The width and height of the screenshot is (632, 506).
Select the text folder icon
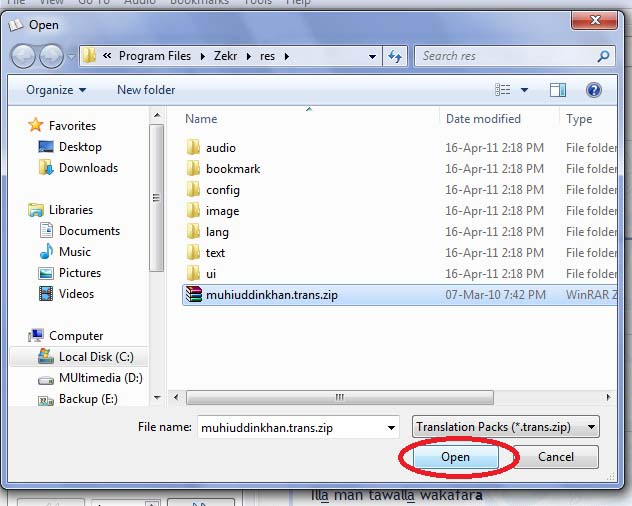(x=193, y=252)
